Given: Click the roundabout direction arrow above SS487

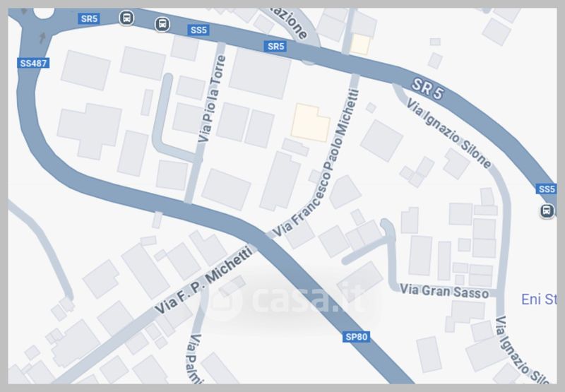Looking at the screenshot, I should [42, 37].
